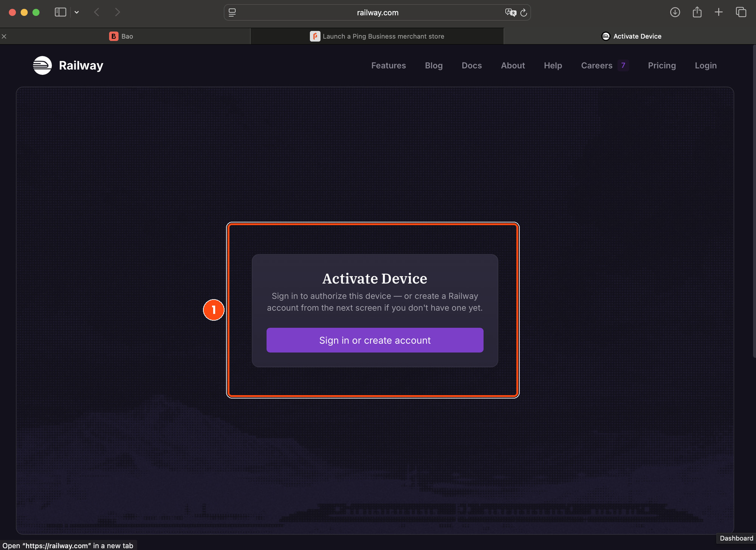Open a new tab with plus icon

tap(719, 12)
